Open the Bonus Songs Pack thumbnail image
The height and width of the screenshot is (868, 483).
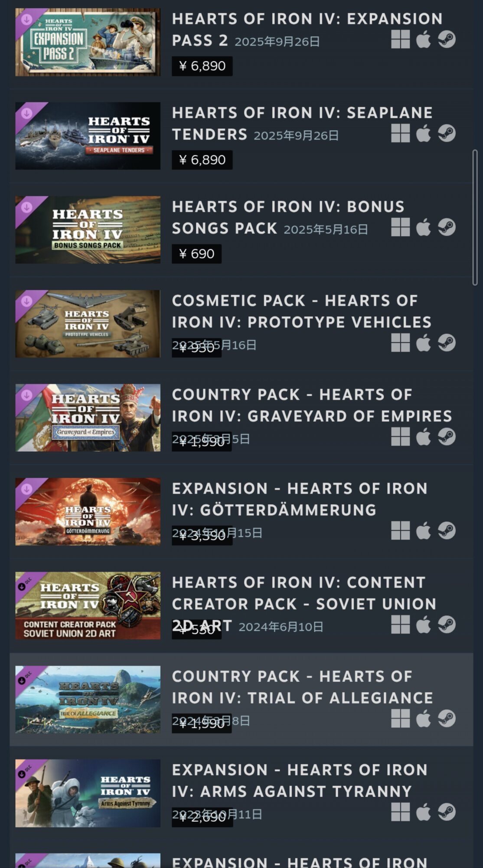point(88,230)
